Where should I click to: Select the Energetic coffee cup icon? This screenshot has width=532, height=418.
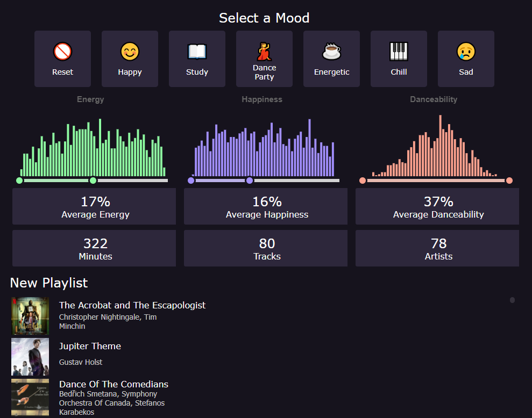(331, 52)
